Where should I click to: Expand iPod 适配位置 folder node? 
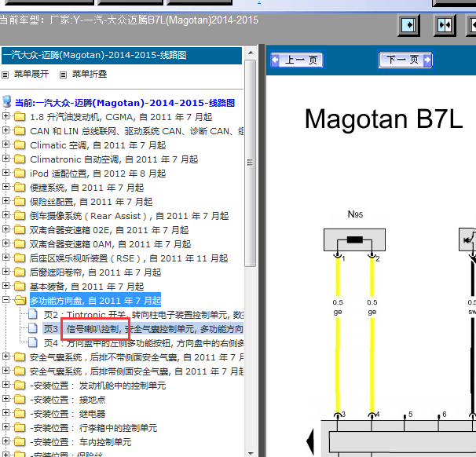pos(5,173)
